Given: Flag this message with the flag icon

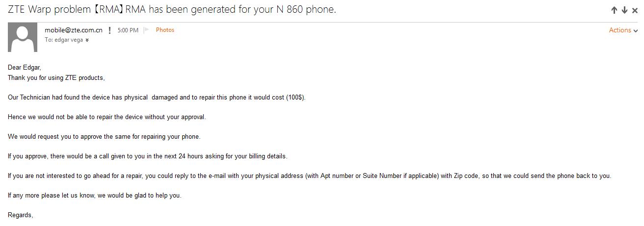Looking at the screenshot, I should pyautogui.click(x=146, y=30).
